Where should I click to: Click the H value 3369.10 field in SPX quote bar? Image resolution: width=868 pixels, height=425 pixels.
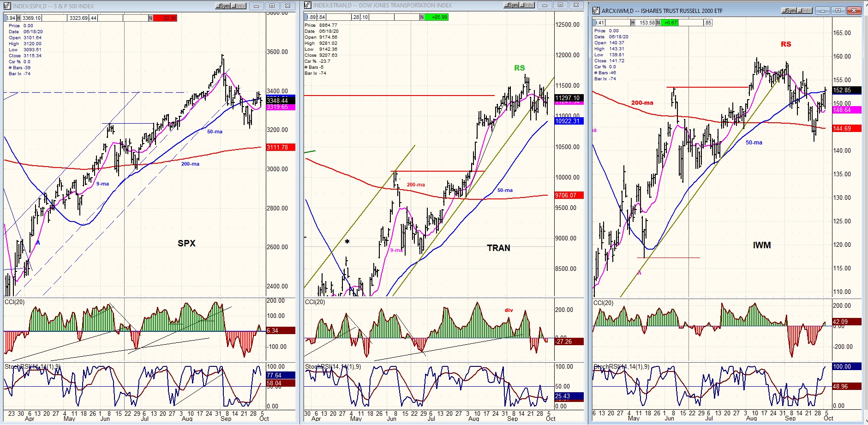click(x=30, y=18)
